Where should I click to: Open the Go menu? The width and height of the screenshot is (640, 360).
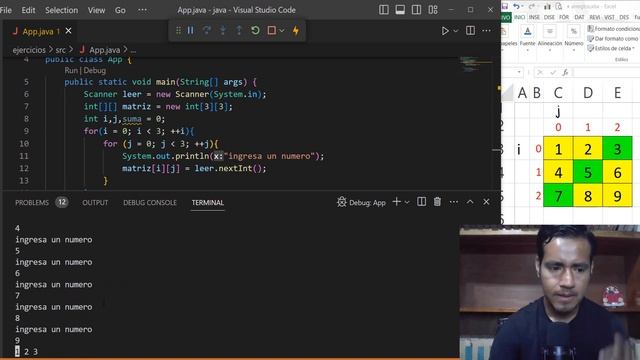pyautogui.click(x=120, y=10)
